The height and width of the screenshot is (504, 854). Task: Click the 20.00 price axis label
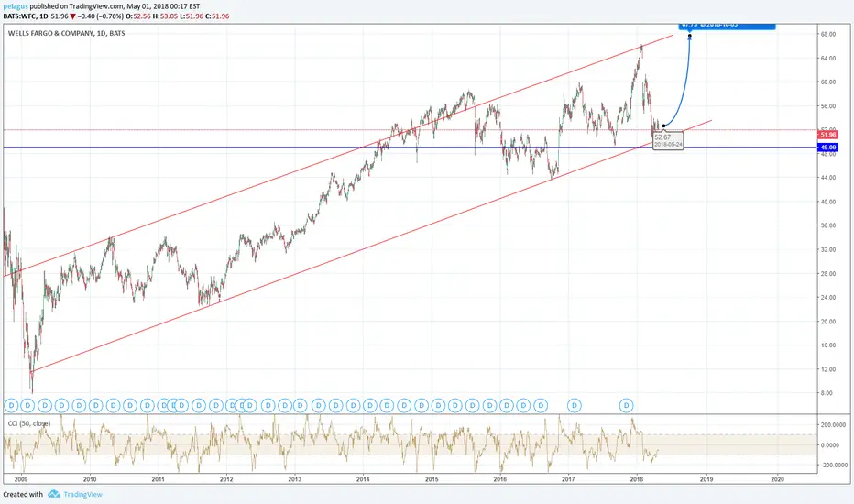827,322
